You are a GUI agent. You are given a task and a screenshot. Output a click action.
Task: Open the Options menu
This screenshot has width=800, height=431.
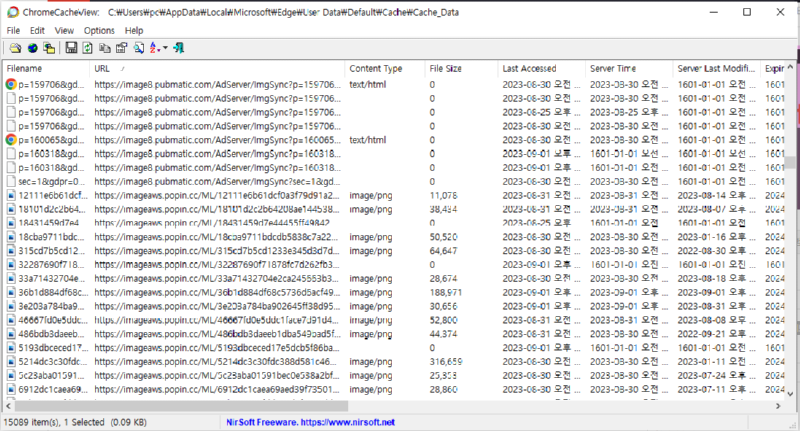click(99, 31)
